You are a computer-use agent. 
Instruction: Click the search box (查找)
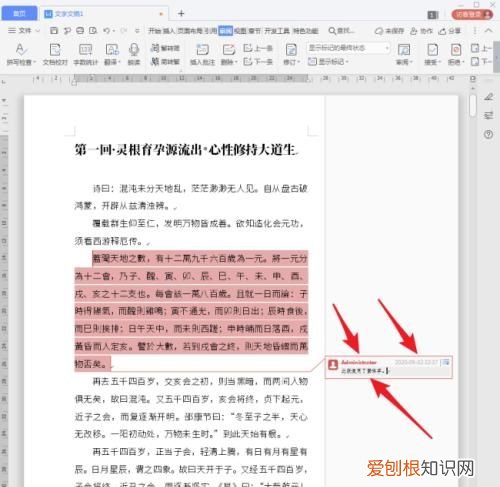pyautogui.click(x=342, y=31)
